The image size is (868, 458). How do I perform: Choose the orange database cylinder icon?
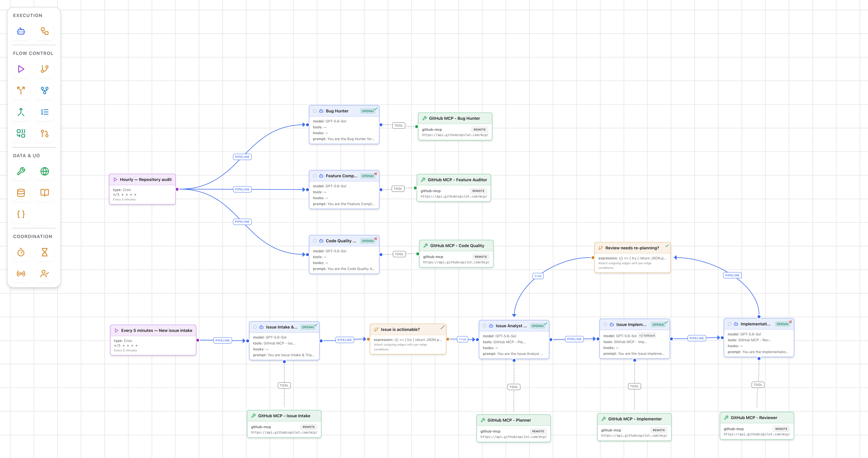point(21,193)
